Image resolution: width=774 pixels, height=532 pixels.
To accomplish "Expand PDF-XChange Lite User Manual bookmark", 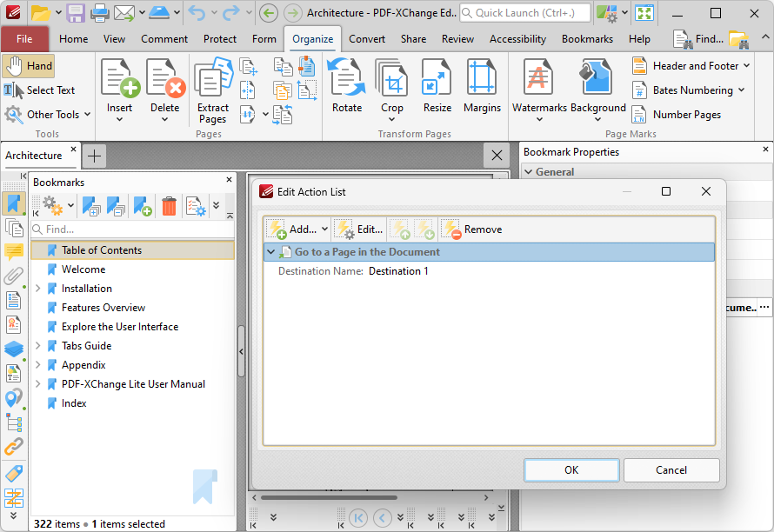I will pyautogui.click(x=37, y=384).
